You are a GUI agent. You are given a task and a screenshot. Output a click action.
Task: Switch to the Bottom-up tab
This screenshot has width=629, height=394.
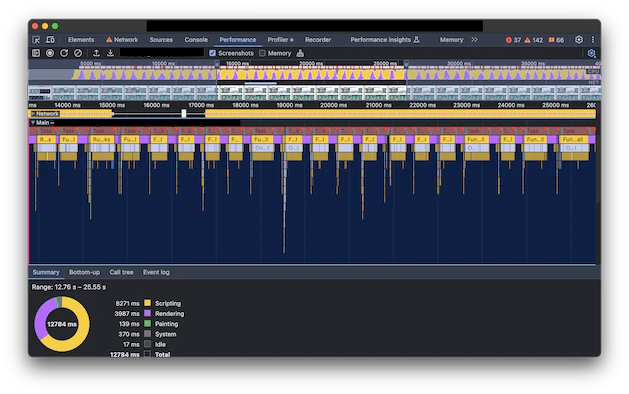pos(84,272)
